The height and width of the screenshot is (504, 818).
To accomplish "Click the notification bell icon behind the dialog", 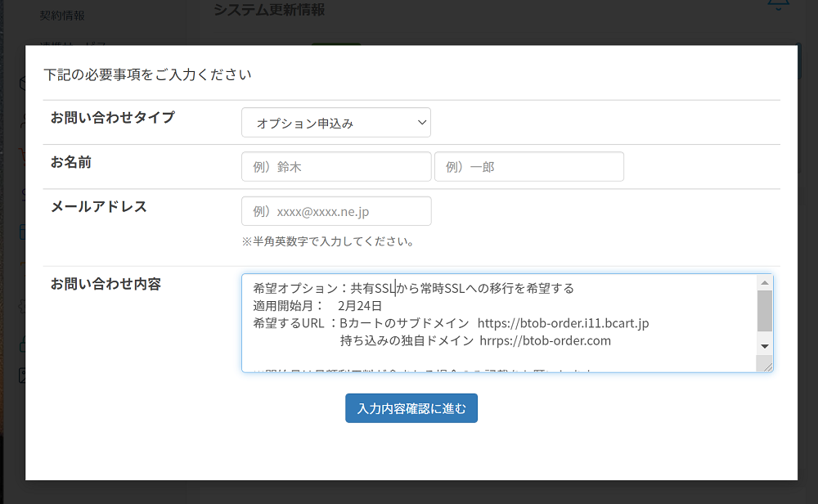I will click(x=778, y=5).
